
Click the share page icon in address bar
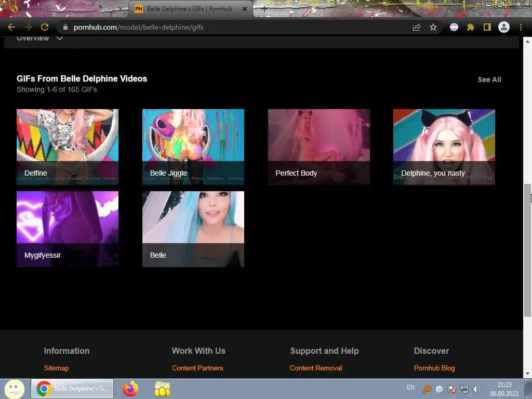(417, 27)
